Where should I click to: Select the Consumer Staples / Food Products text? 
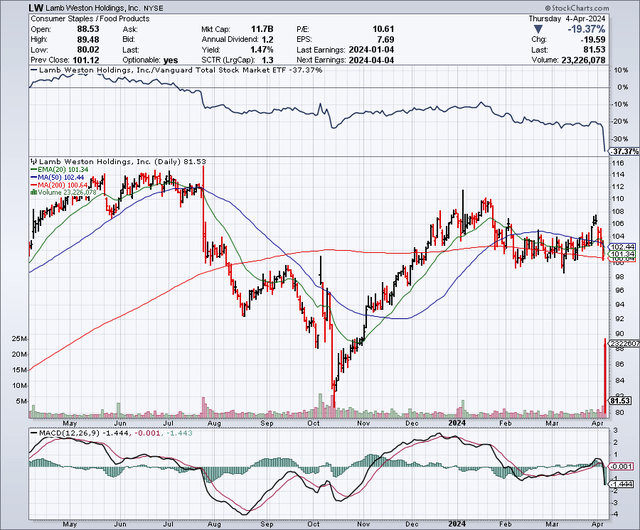(90, 19)
